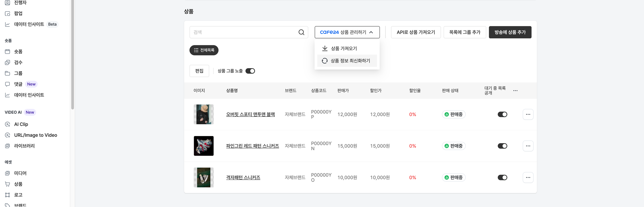
Task: Click API로 상품 가져오기 button
Action: [x=416, y=32]
